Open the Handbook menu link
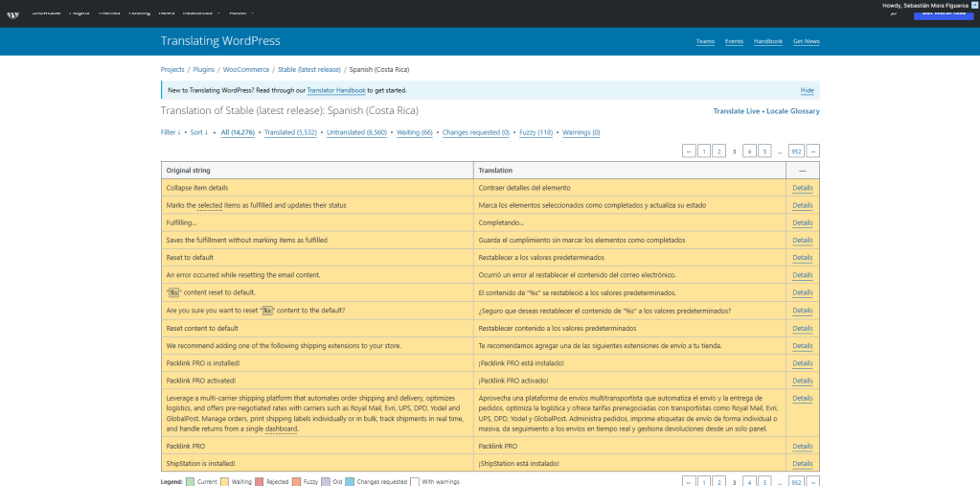The image size is (980, 486). click(767, 41)
